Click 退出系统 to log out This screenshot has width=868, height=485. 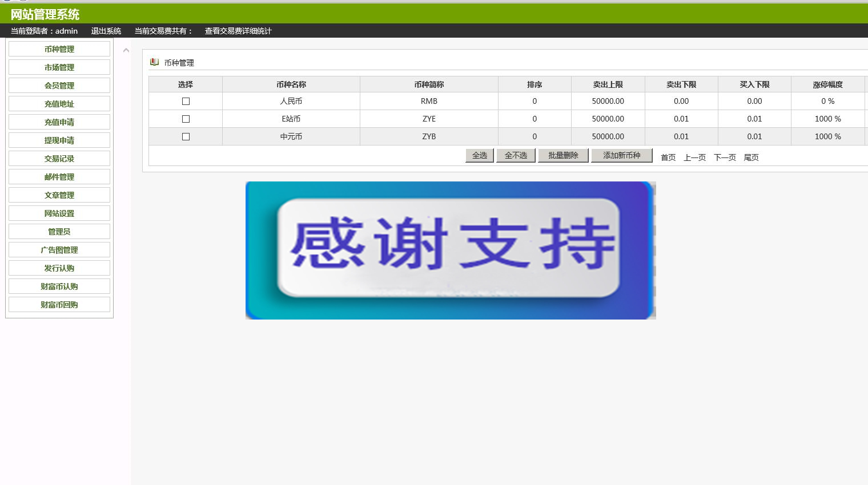105,31
